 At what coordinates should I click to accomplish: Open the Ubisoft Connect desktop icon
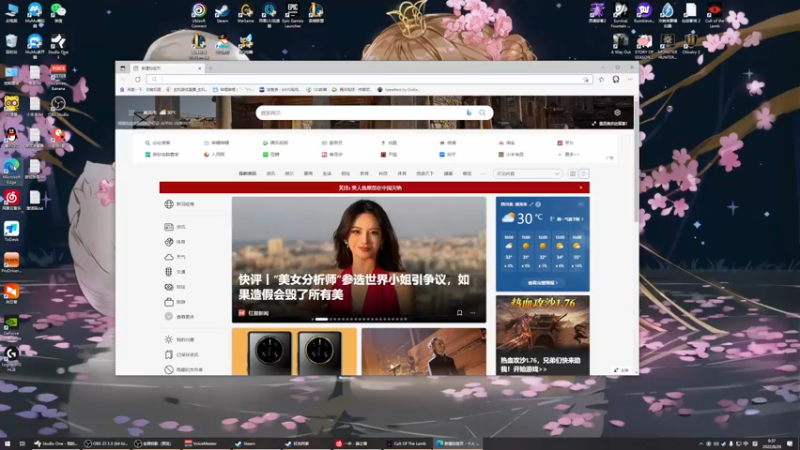(198, 15)
